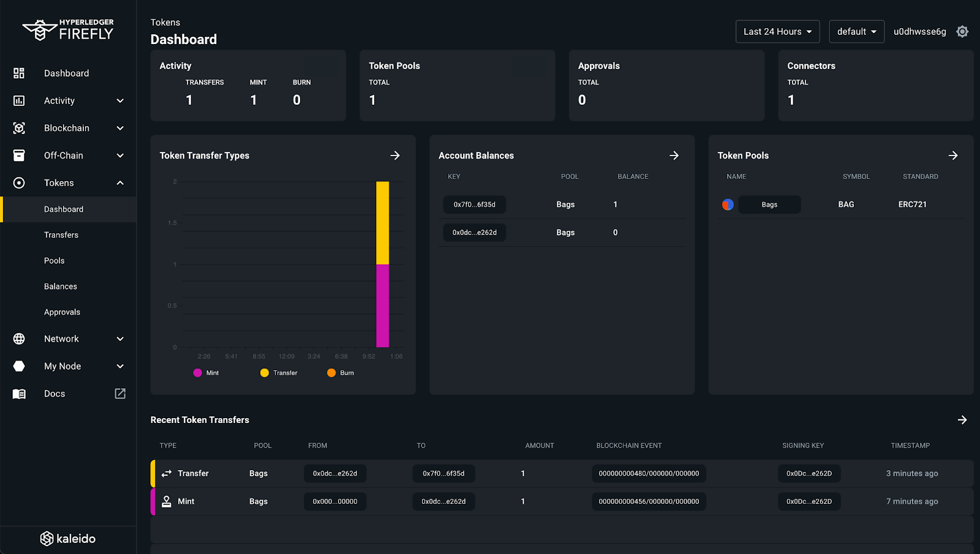Open Off-Chain section via its sidebar icon
The height and width of the screenshot is (554, 980).
coord(19,155)
